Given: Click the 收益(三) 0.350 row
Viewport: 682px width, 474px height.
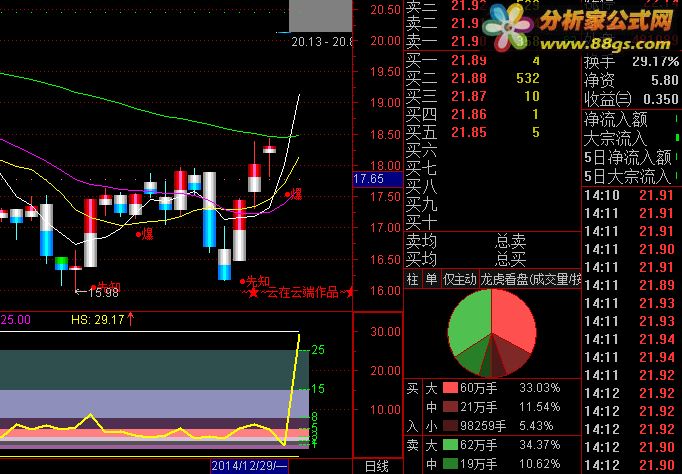Looking at the screenshot, I should (x=631, y=99).
